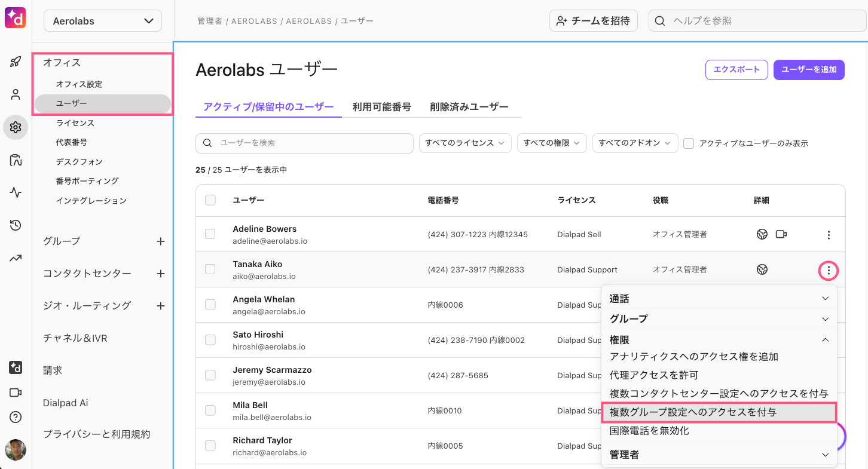Open the analytics trend arrow icon
Screen dimensions: 868x469
(x=16, y=258)
